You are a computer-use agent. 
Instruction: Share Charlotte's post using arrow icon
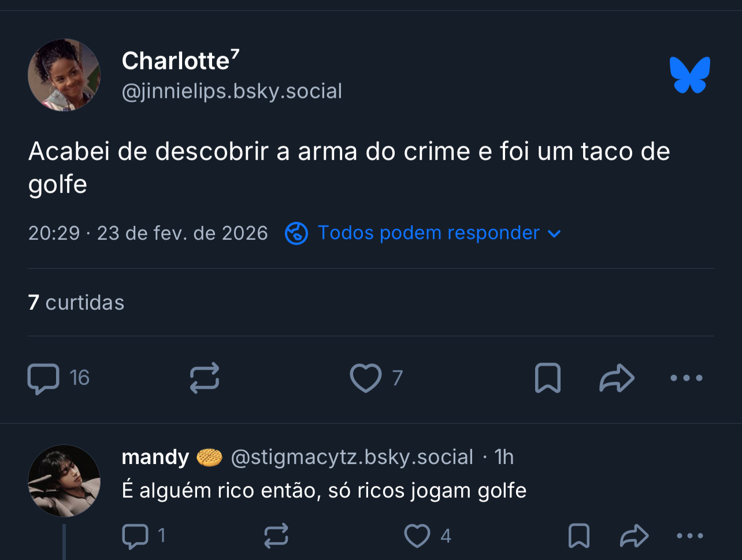617,378
